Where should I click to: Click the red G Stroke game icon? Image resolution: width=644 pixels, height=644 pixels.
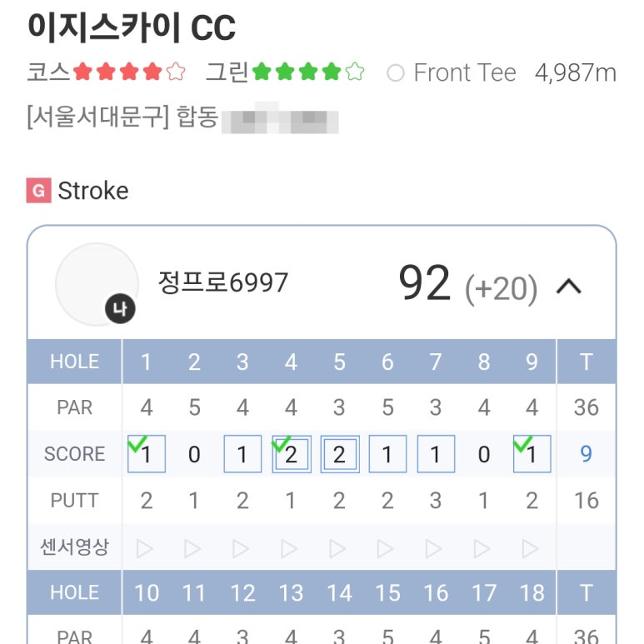37,191
